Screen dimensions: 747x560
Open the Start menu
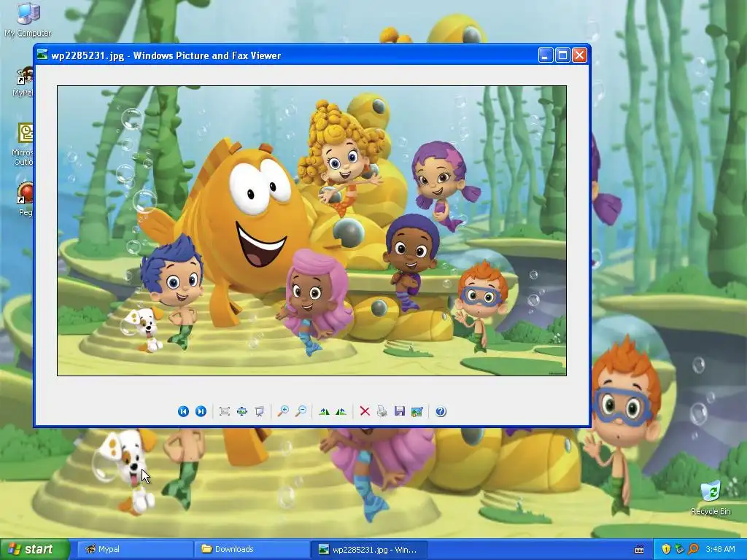[x=35, y=550]
